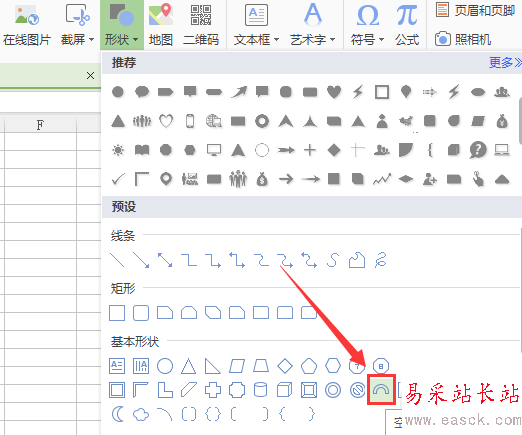The height and width of the screenshot is (435, 522).
Task: Select the S-curve line shape
Action: (x=333, y=260)
